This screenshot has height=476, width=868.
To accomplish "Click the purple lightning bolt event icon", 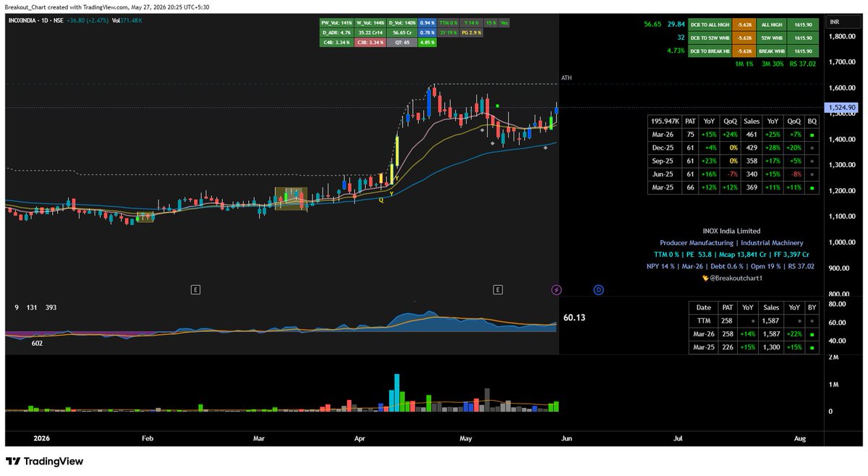I will (x=556, y=289).
